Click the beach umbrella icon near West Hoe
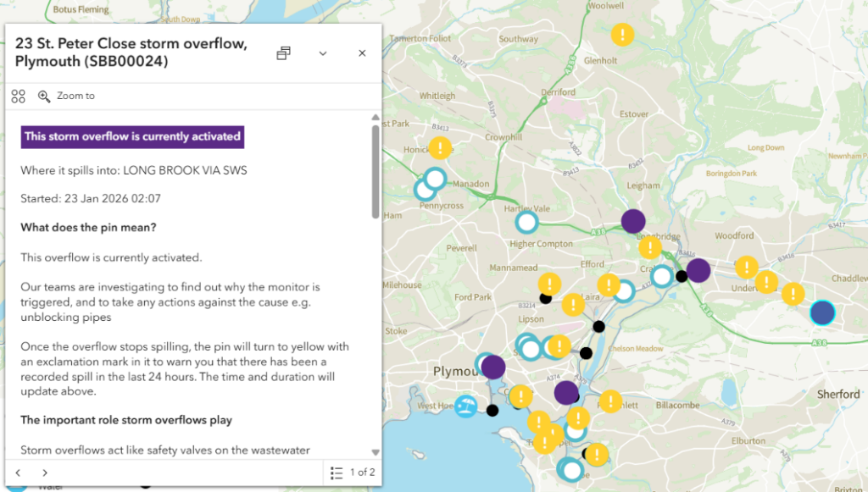868x492 pixels. click(x=465, y=407)
